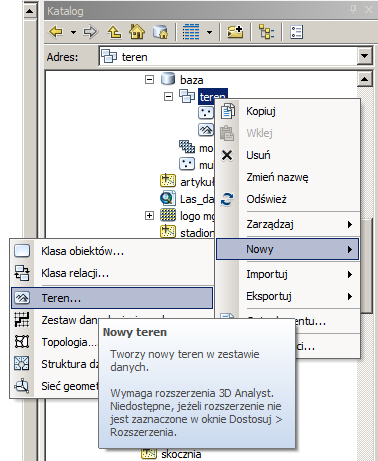The height and width of the screenshot is (461, 378).
Task: Collapse the teren dataset node
Action: point(169,97)
